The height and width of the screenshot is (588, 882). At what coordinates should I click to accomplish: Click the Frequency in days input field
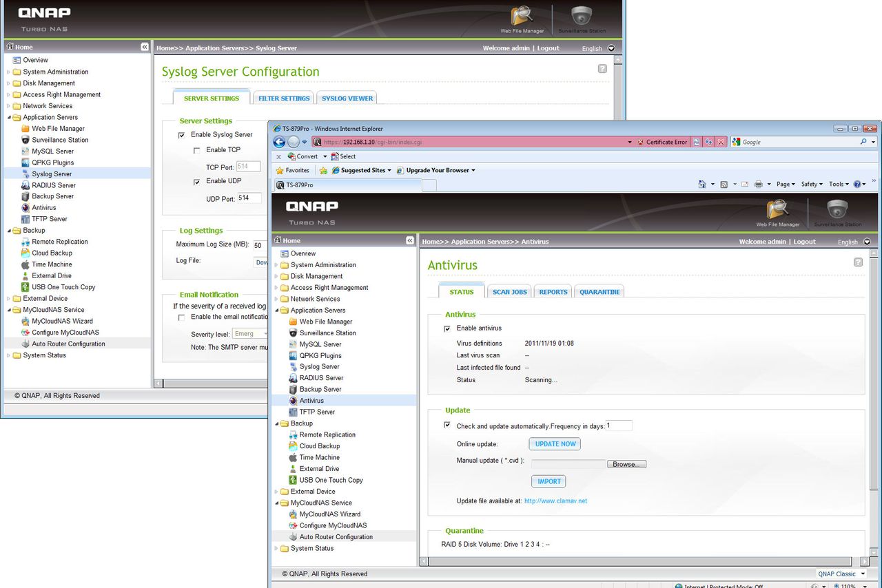tap(619, 426)
